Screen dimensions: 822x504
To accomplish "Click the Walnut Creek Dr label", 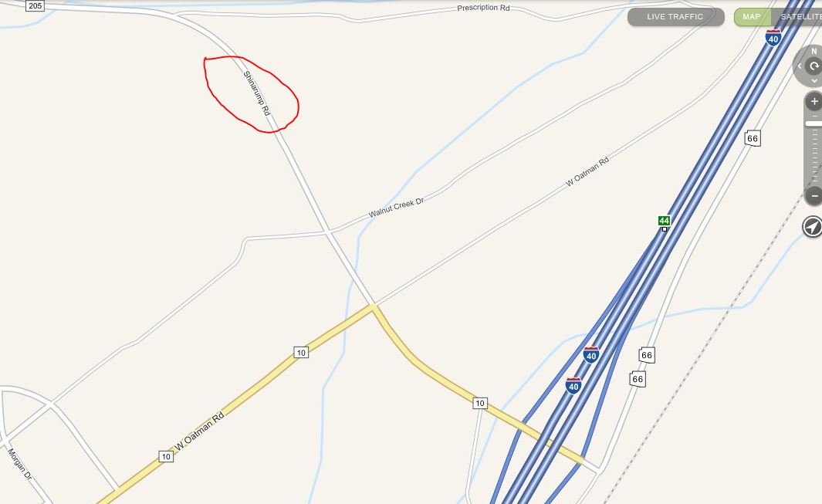I will [396, 208].
